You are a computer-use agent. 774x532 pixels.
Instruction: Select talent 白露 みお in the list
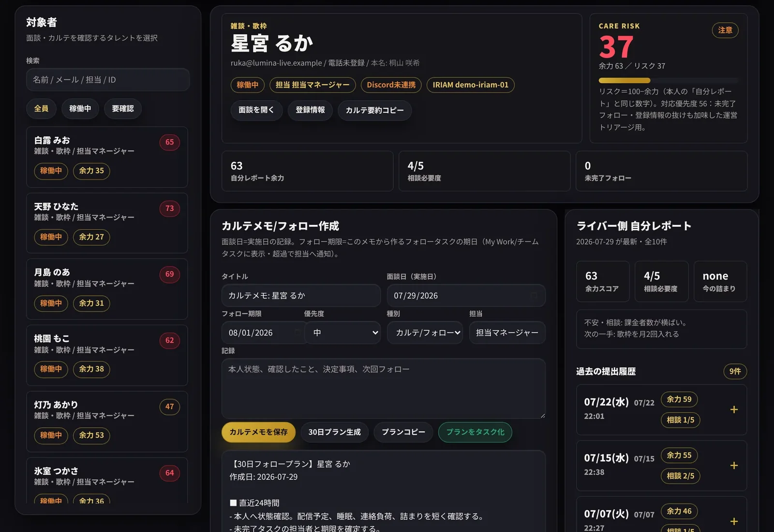pyautogui.click(x=107, y=157)
